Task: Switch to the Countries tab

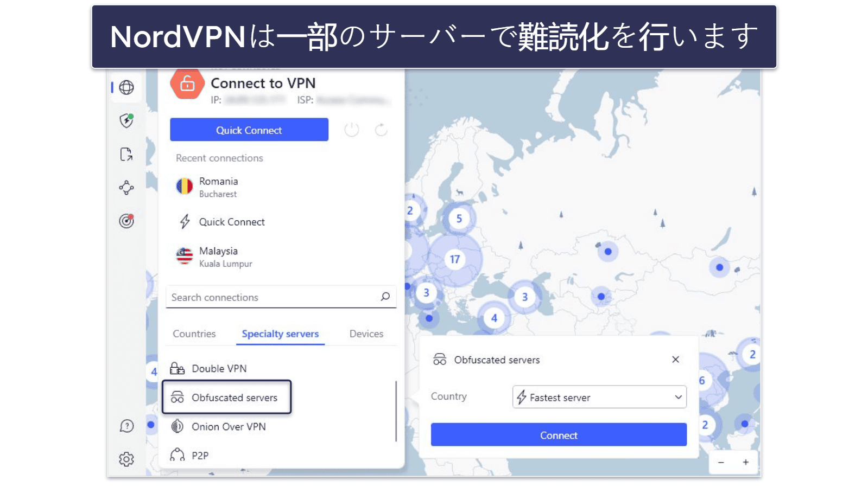Action: tap(194, 334)
